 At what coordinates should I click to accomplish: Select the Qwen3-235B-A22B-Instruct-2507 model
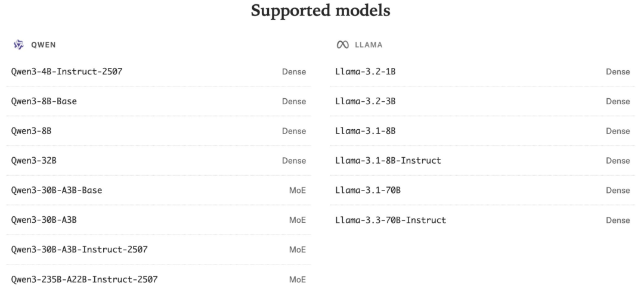tap(85, 279)
